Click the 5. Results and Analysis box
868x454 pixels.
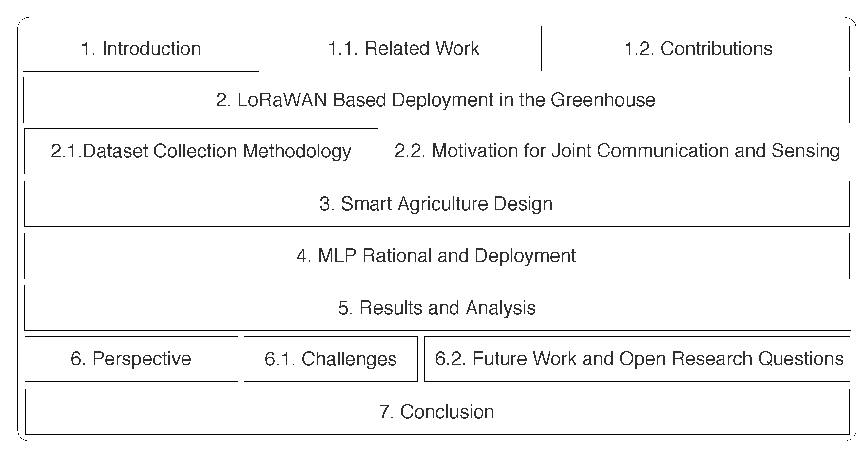437,308
